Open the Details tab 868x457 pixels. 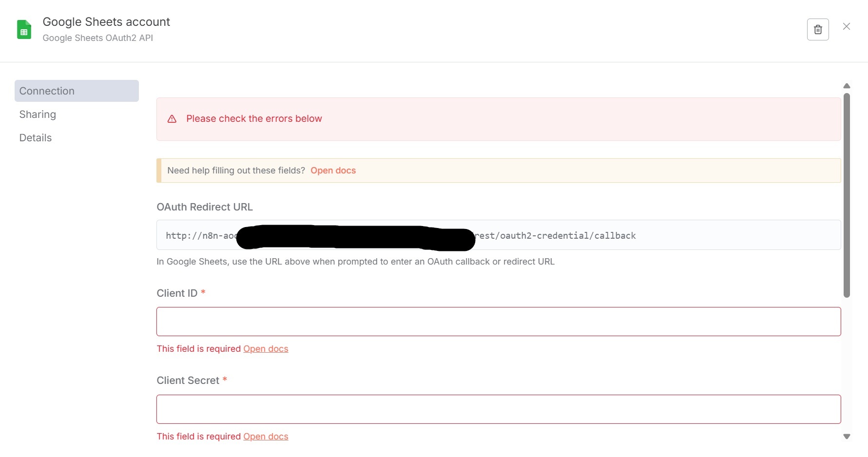(x=36, y=138)
